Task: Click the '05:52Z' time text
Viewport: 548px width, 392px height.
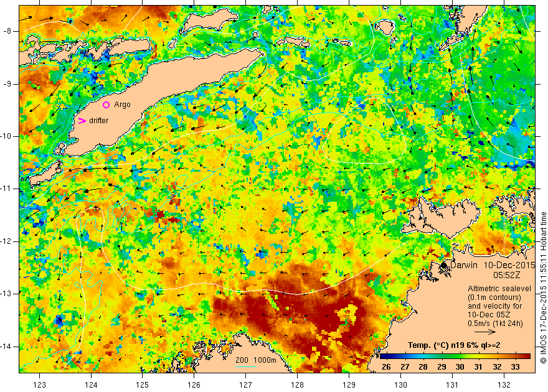Action: tap(507, 275)
